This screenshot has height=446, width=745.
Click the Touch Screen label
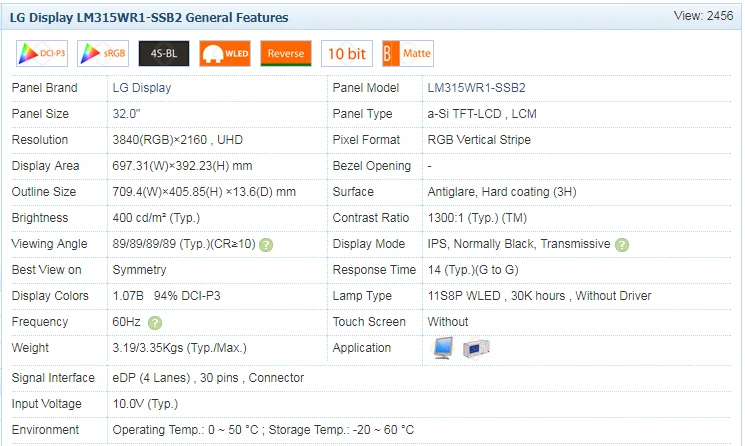pyautogui.click(x=369, y=322)
